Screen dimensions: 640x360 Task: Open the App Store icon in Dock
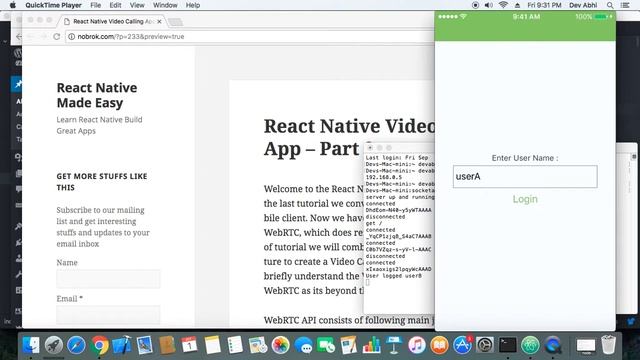(462, 345)
